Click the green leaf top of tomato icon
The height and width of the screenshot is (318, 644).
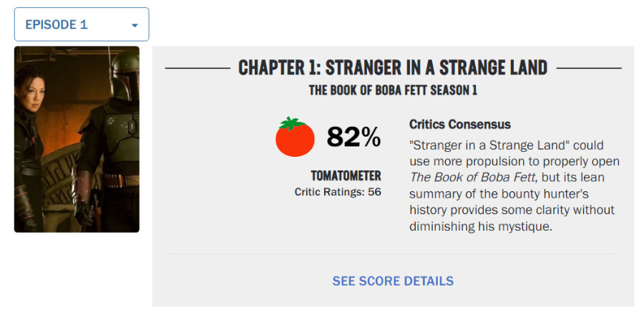(293, 123)
